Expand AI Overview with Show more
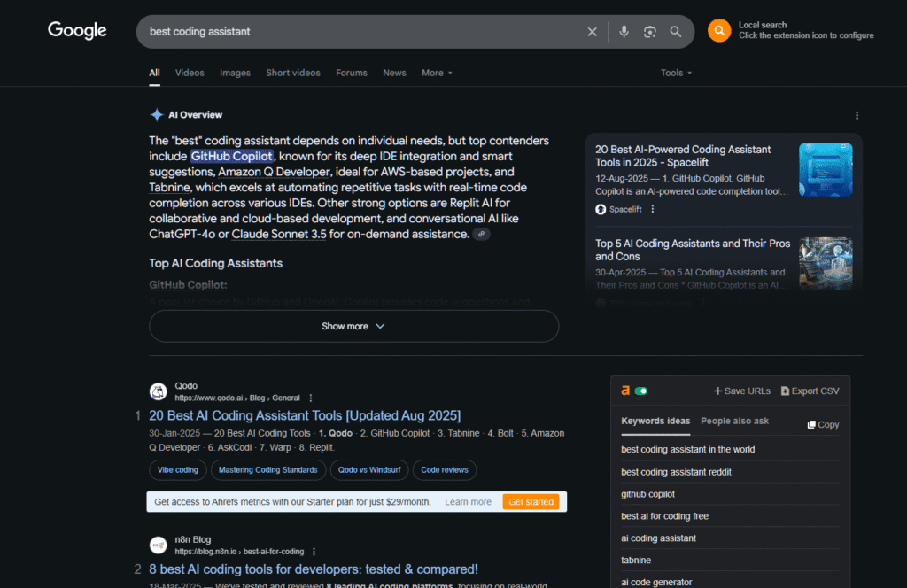Viewport: 907px width, 588px height. (353, 326)
